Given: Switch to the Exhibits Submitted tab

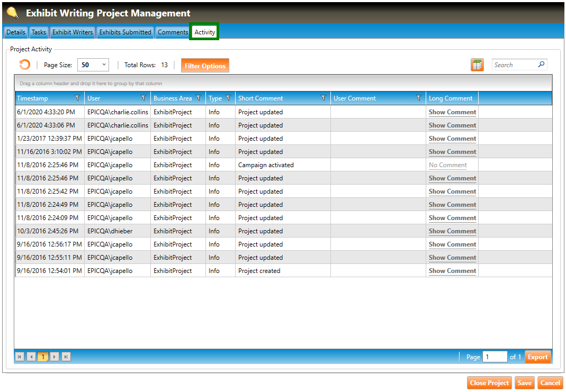Looking at the screenshot, I should coord(125,32).
